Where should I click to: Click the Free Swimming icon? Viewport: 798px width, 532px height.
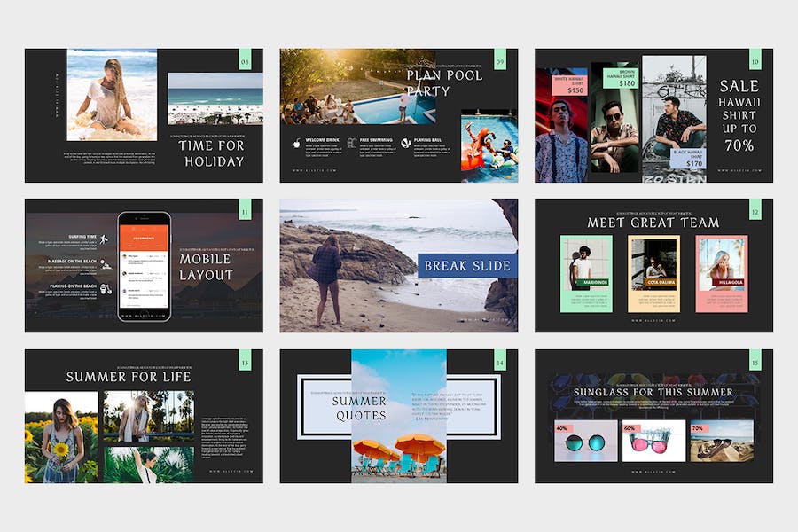tap(352, 143)
